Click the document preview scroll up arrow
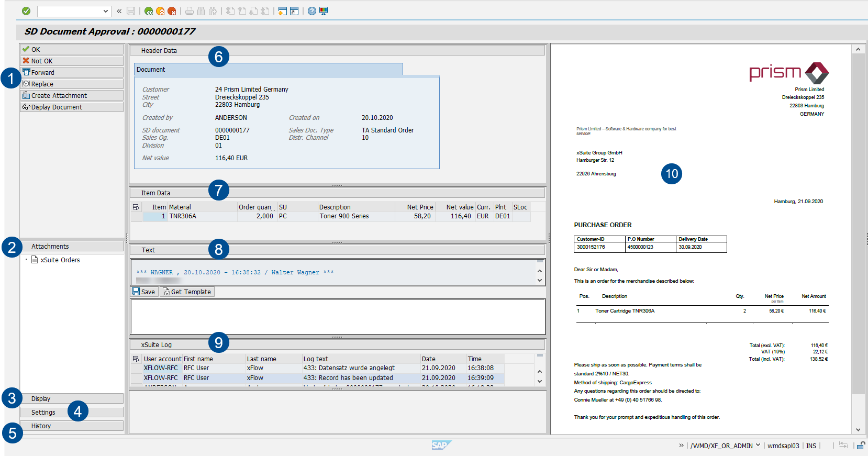Viewport: 868px width, 456px height. point(858,49)
